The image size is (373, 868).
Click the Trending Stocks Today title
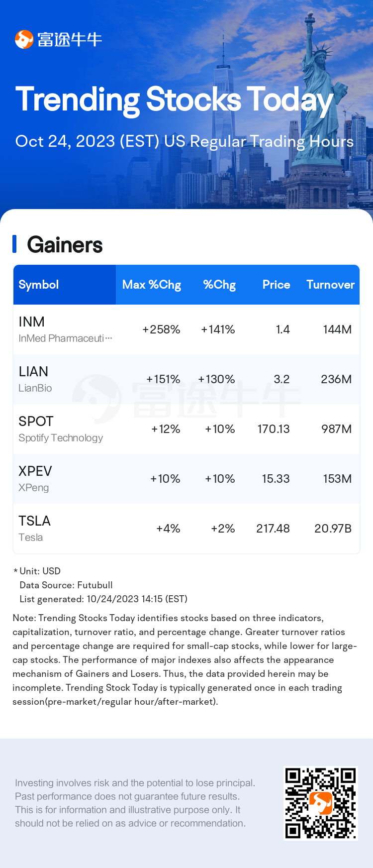point(174,100)
